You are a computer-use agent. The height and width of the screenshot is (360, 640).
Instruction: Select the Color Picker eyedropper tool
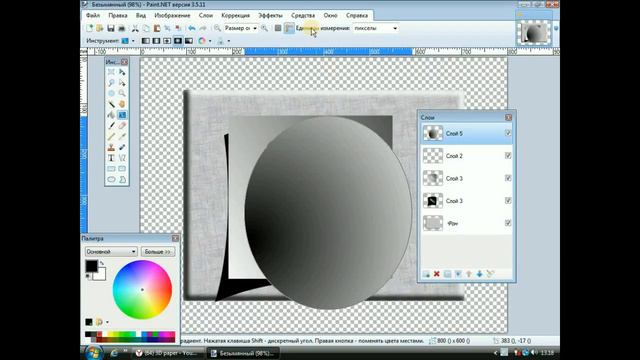point(122,136)
